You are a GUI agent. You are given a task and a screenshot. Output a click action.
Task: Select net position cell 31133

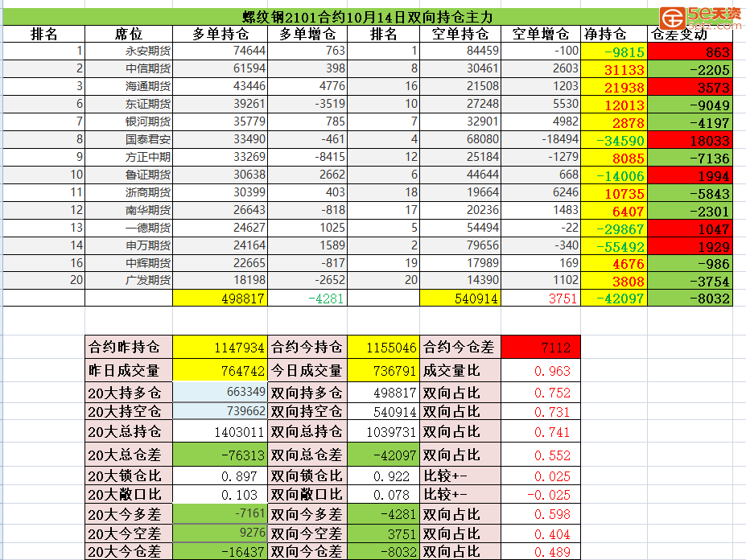[x=614, y=69]
